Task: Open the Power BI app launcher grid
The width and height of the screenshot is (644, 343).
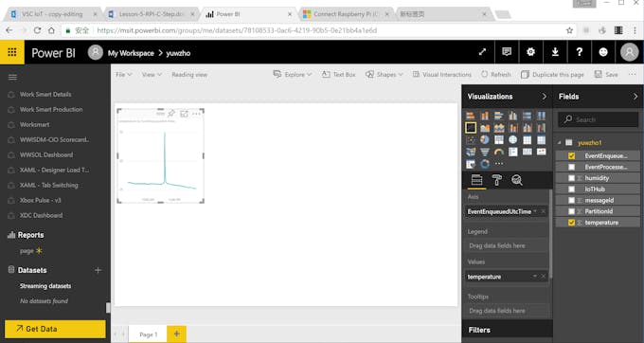Action: pyautogui.click(x=12, y=52)
